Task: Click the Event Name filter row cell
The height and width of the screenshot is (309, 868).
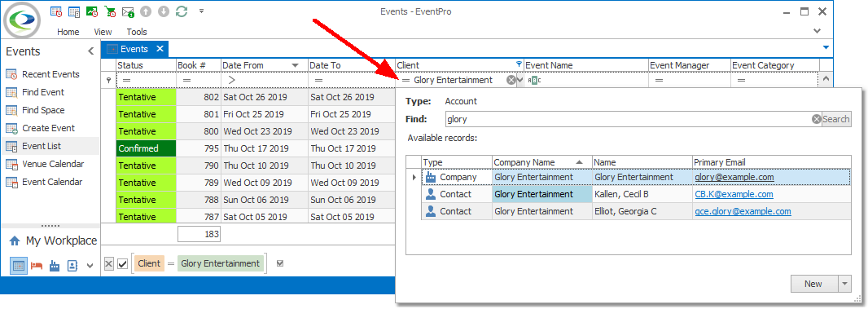Action: pos(586,81)
